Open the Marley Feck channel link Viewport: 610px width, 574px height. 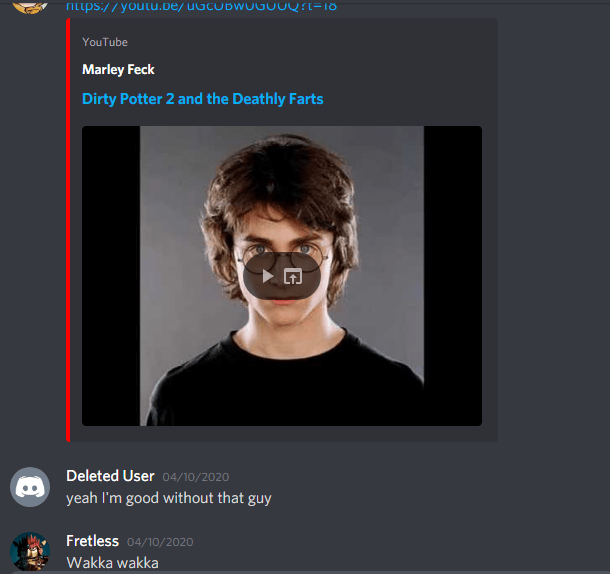pos(118,69)
